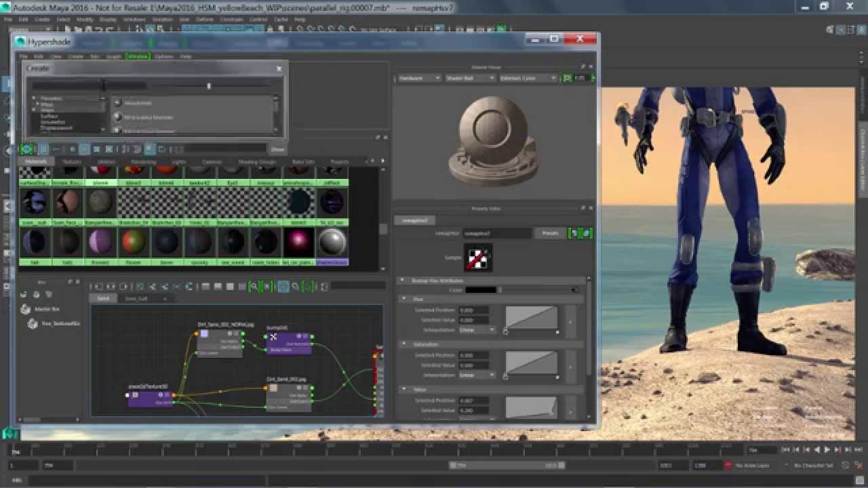Collapse the Remap Hsv Attributes section

pos(402,280)
